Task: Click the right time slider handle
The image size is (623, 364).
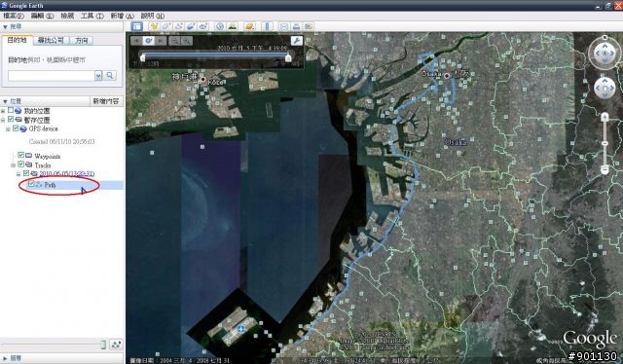Action: pos(288,58)
